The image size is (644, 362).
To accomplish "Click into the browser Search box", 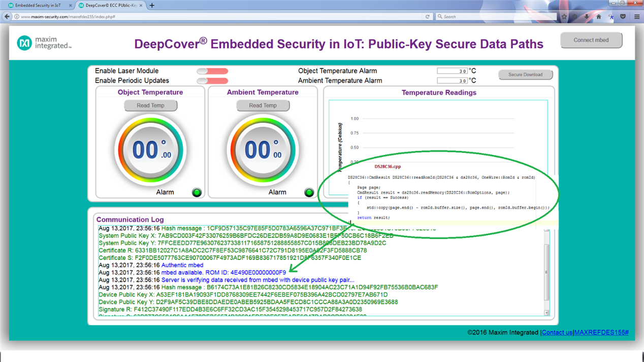I will tap(495, 17).
